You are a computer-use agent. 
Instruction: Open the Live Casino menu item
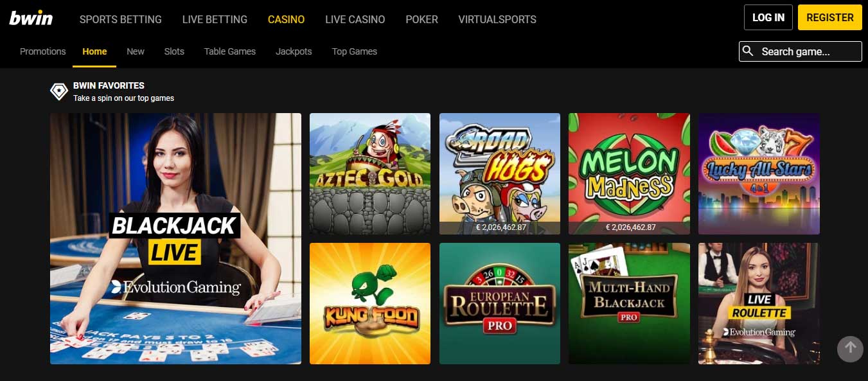(355, 19)
